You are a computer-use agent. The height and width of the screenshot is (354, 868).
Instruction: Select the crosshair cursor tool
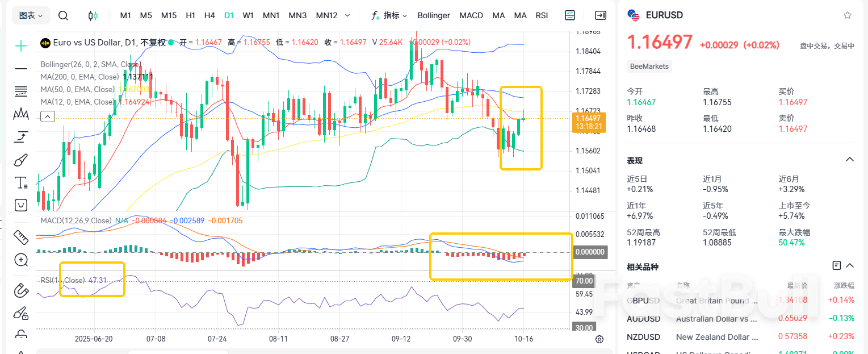21,46
